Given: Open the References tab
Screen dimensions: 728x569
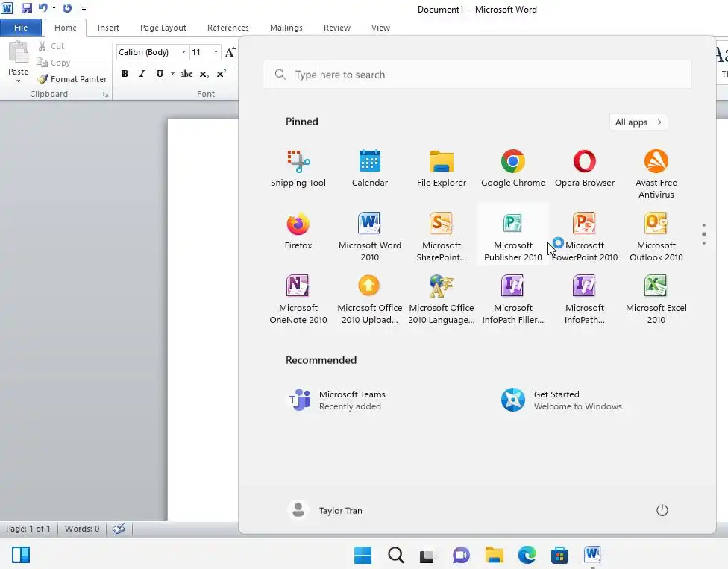Looking at the screenshot, I should tap(228, 28).
